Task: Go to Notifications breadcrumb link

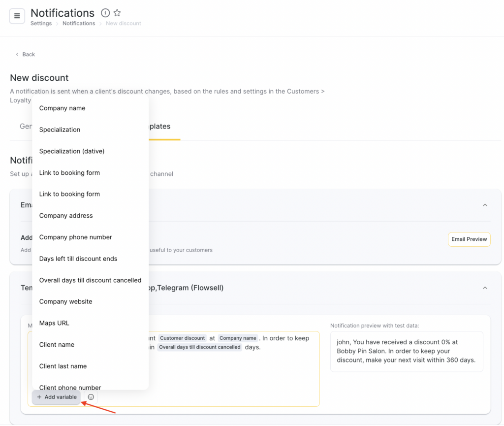Action: coord(79,24)
